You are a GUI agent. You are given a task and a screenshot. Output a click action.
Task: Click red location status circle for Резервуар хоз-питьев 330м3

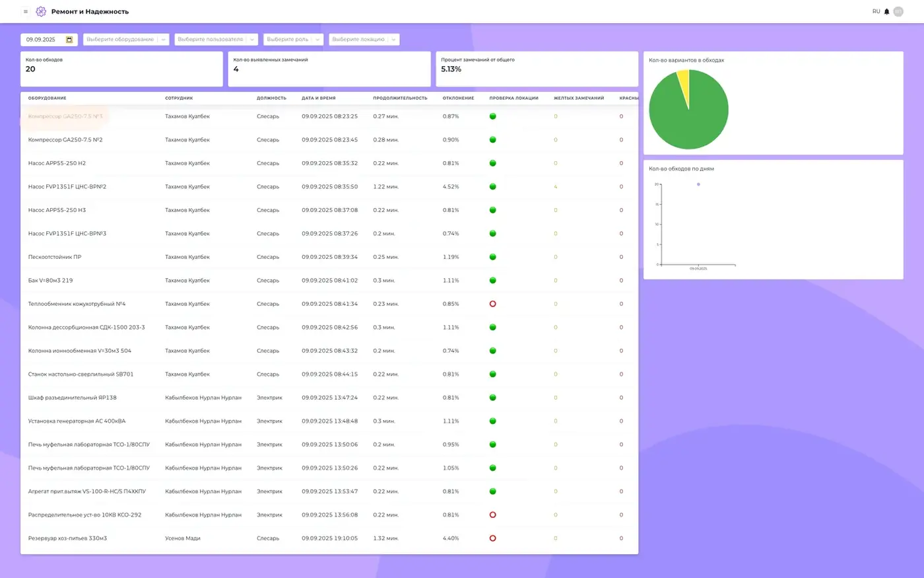(492, 538)
